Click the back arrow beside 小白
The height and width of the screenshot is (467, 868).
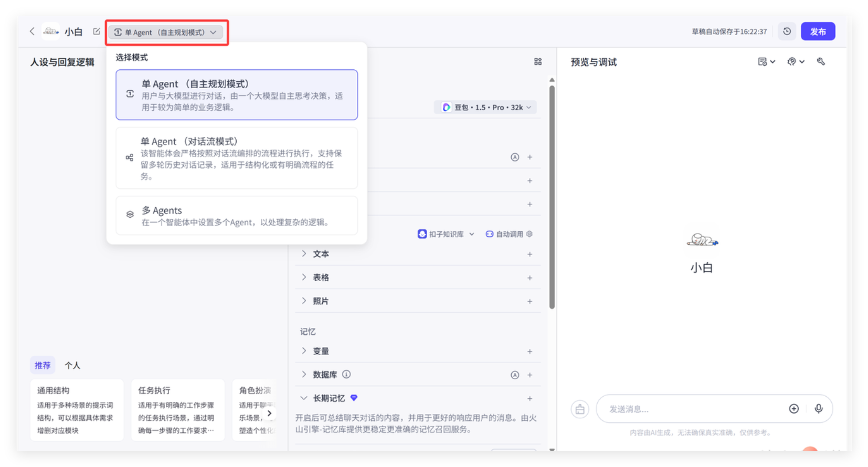(x=32, y=31)
